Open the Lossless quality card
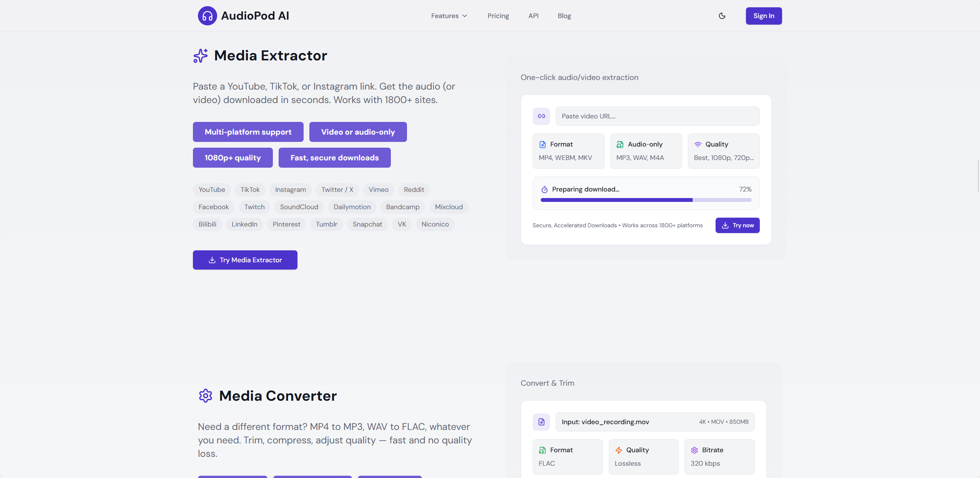 click(x=643, y=457)
